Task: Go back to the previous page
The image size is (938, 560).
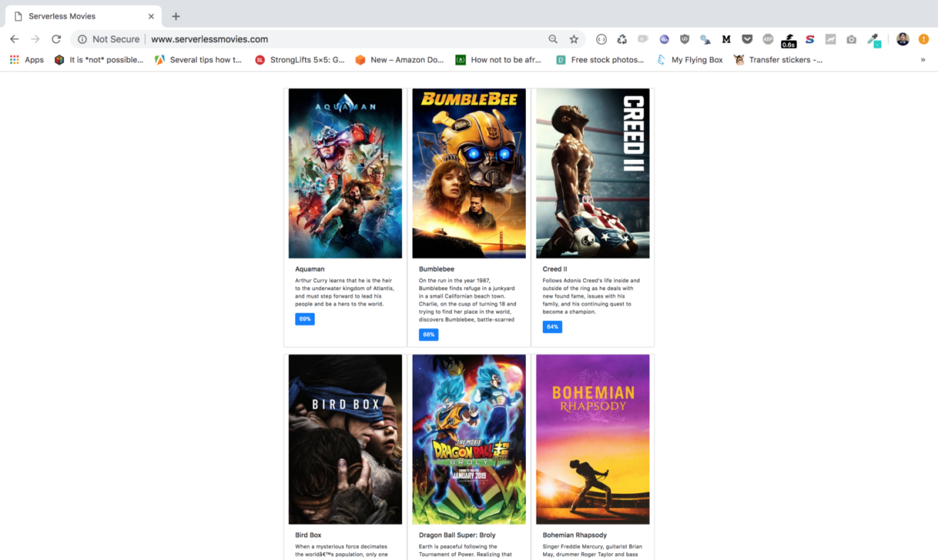Action: [x=14, y=39]
